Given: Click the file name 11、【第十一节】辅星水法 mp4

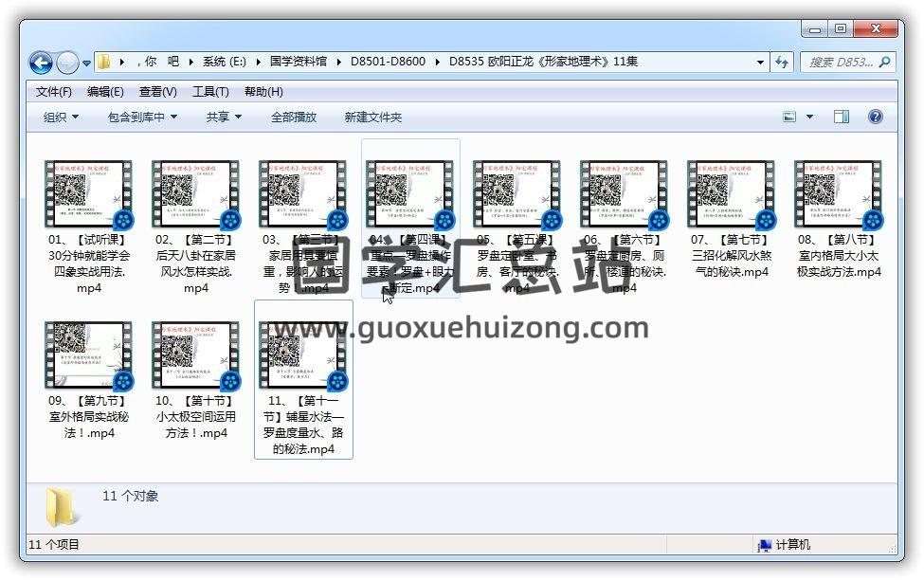Looking at the screenshot, I should (303, 425).
